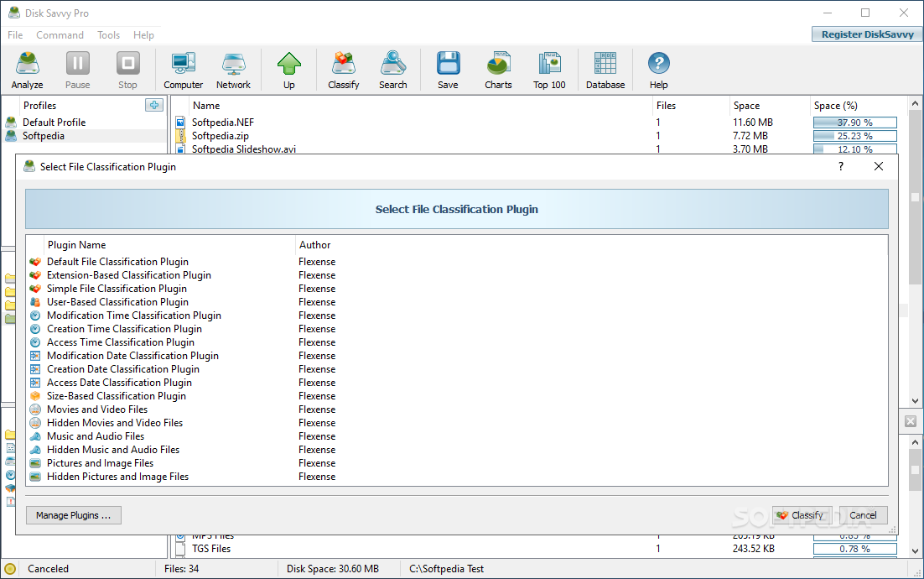Click the Size-Based Classification Plugin icon
The height and width of the screenshot is (579, 924).
pyautogui.click(x=35, y=396)
